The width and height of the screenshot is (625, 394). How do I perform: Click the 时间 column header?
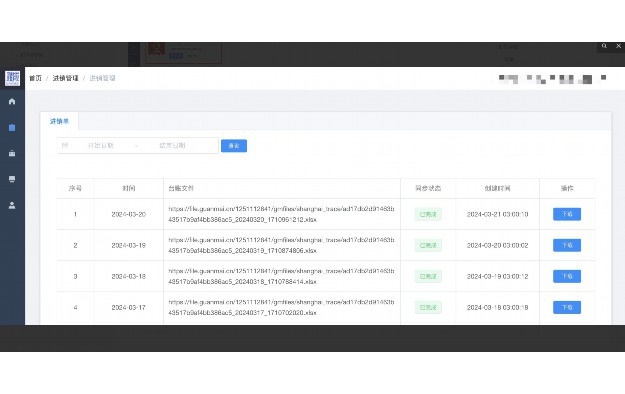(x=128, y=188)
